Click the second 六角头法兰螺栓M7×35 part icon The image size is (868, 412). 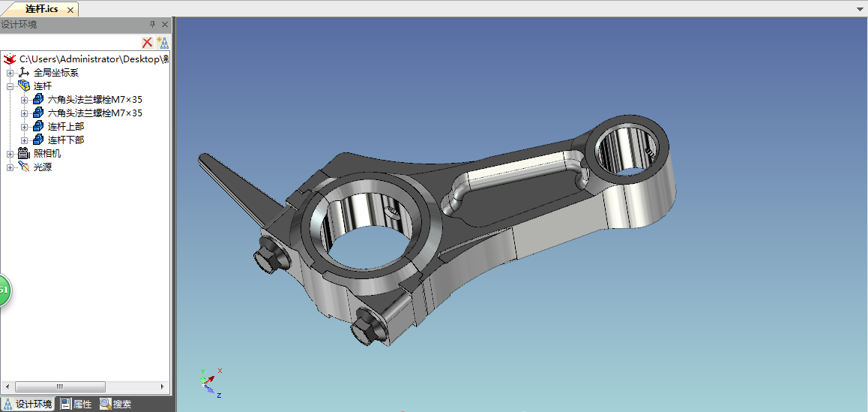(38, 113)
